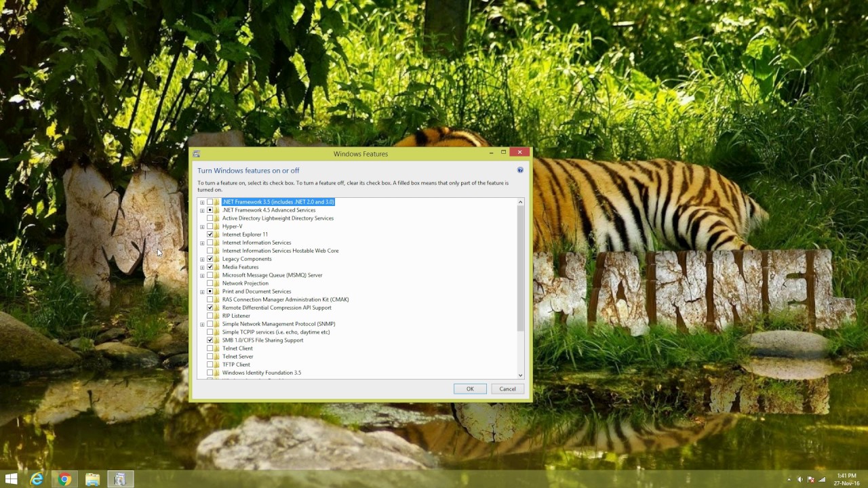The width and height of the screenshot is (868, 488).
Task: Uncheck the SMB 1.0/CIFS File Sharing checkbox
Action: point(210,340)
